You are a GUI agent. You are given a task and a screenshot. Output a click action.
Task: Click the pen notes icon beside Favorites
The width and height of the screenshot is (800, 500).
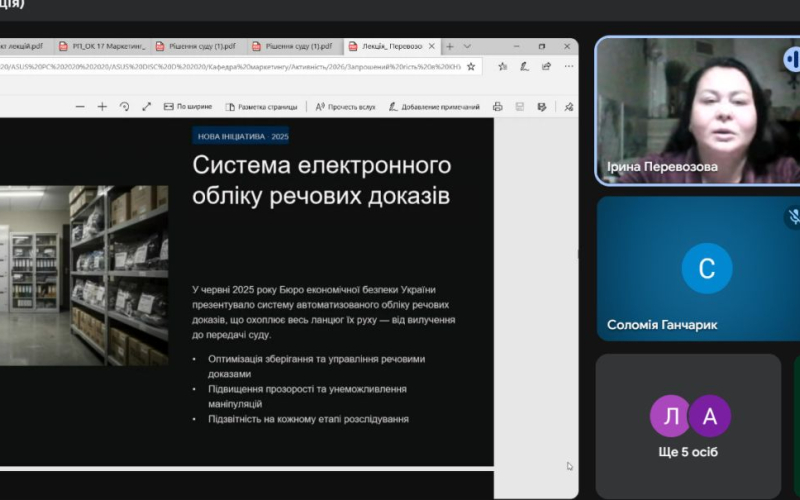pos(524,66)
